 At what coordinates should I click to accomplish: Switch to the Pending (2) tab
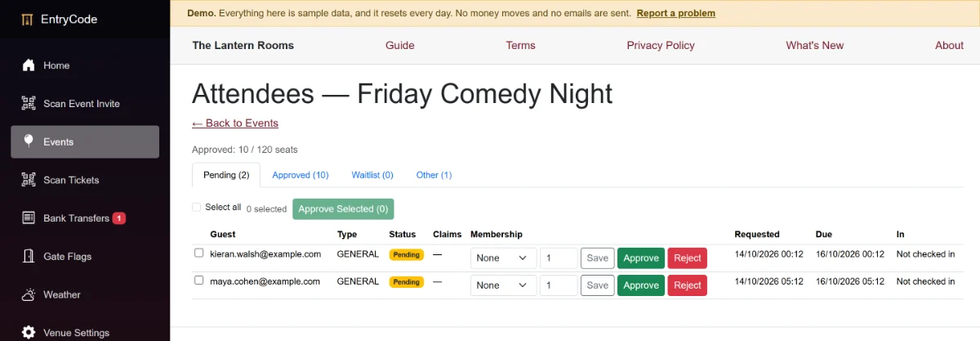click(226, 175)
